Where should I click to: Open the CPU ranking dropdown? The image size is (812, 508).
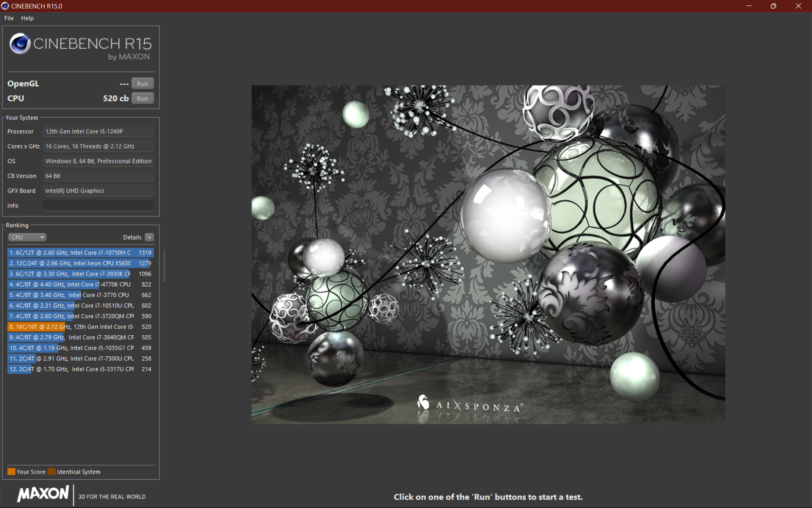tap(27, 237)
